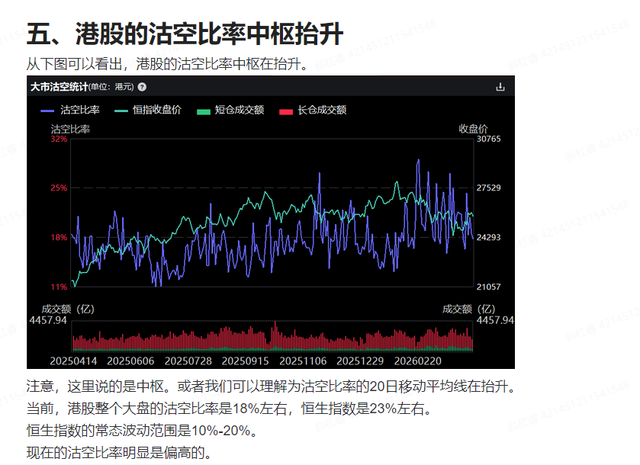The width and height of the screenshot is (640, 465).
Task: Click the sentence 从下图可以看出，港股的沽空比率中枢在抬升。
Action: 167,64
